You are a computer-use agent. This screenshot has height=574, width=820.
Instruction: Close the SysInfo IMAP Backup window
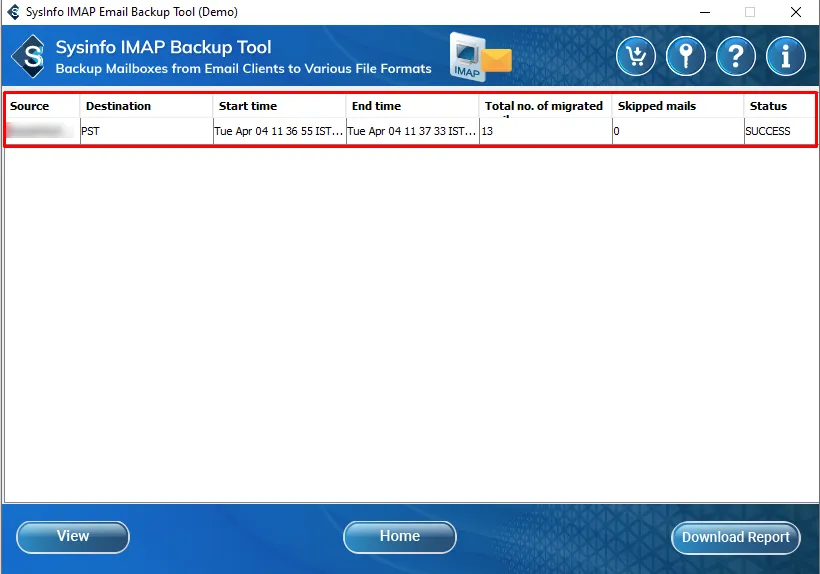tap(795, 12)
